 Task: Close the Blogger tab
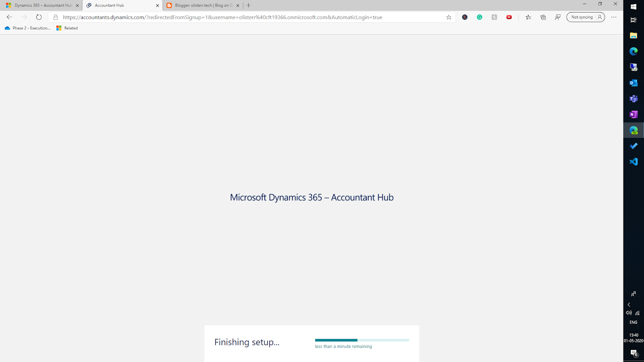click(x=238, y=6)
